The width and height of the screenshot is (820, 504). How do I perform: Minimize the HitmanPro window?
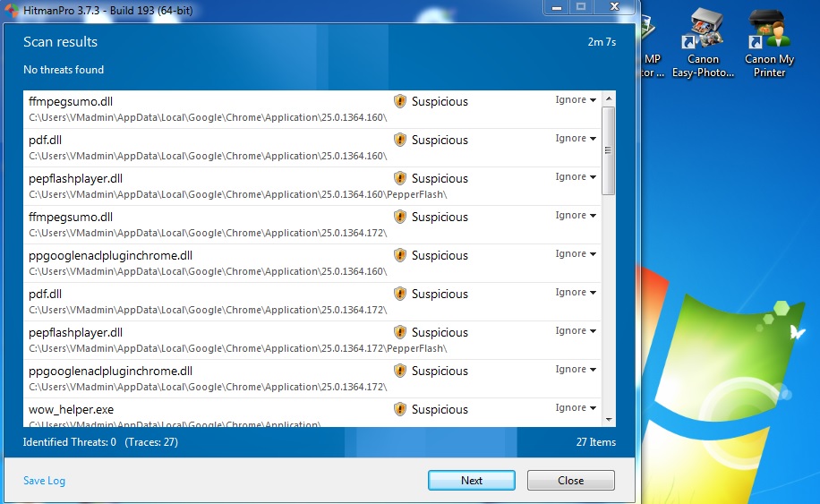[557, 7]
